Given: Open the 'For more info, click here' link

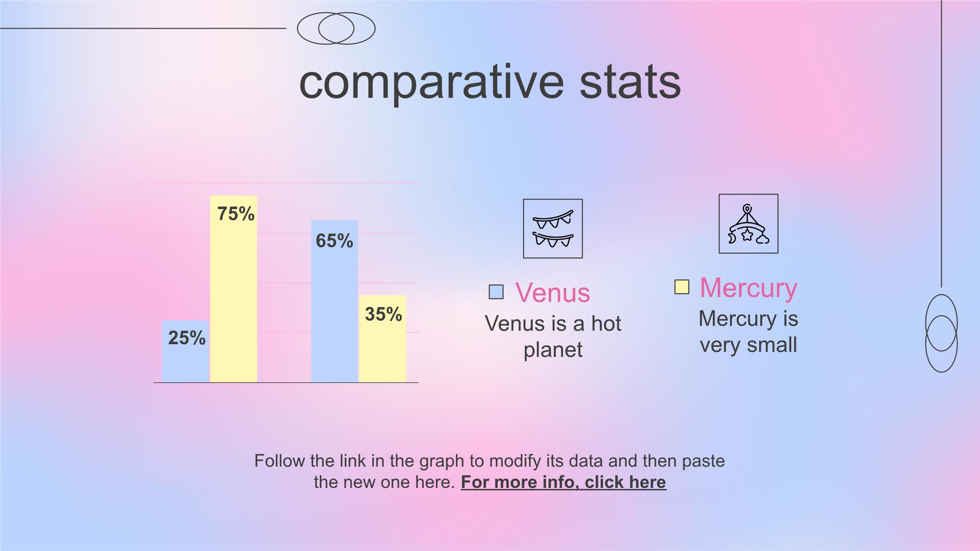Looking at the screenshot, I should tap(563, 482).
